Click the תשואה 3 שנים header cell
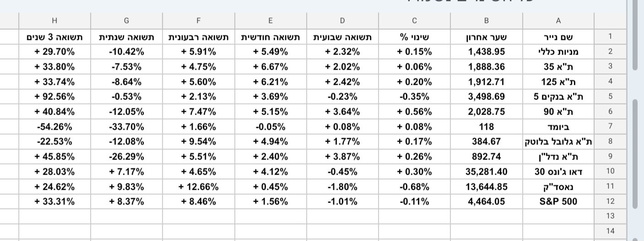 54,37
